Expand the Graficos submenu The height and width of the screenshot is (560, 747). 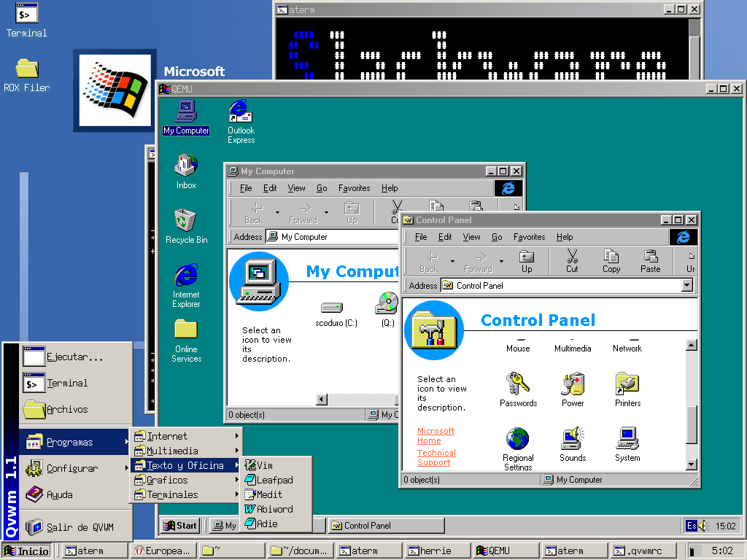point(186,480)
